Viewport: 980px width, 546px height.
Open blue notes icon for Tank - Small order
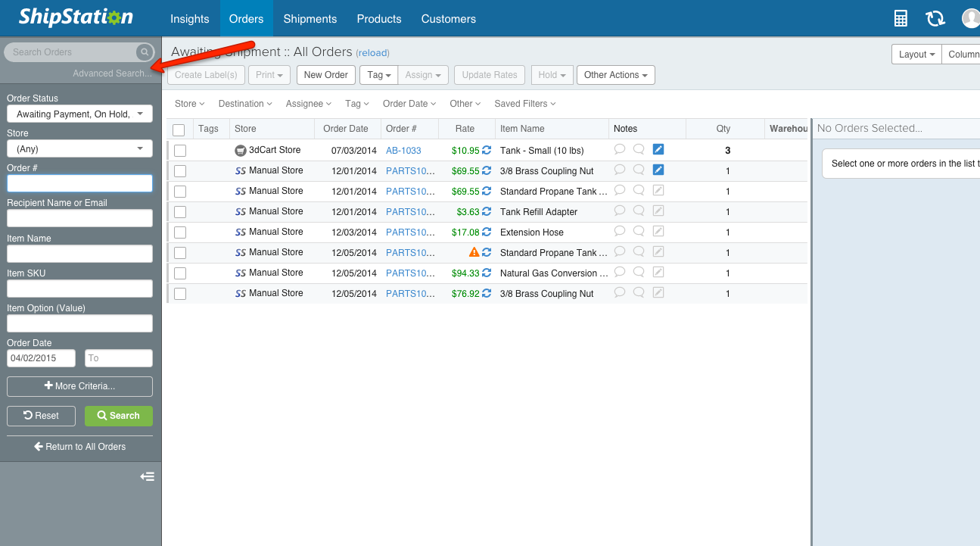(658, 150)
